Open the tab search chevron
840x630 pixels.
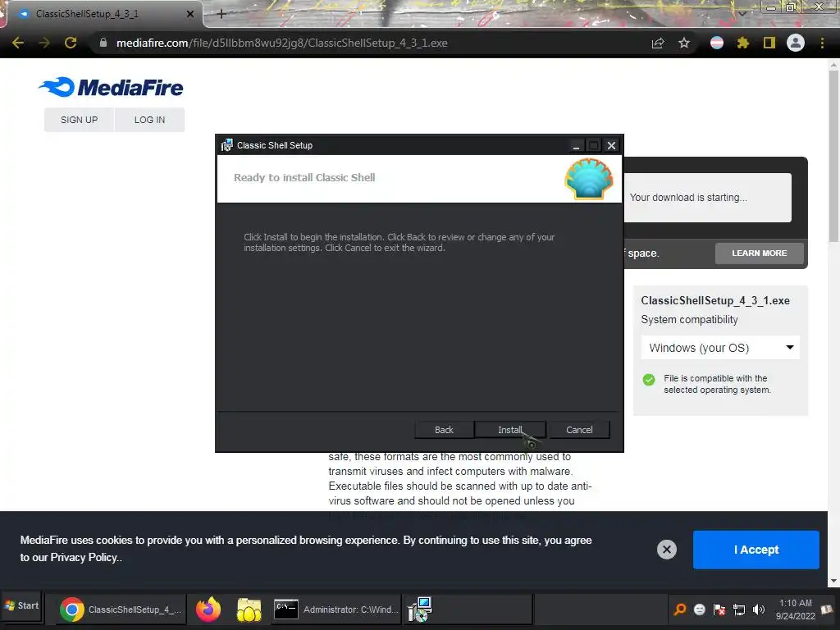742,13
